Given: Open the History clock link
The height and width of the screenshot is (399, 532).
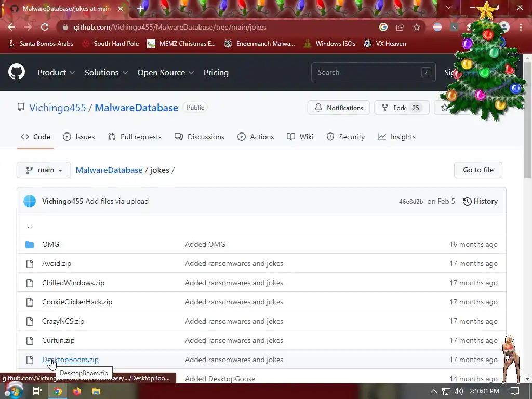Looking at the screenshot, I should 481,201.
